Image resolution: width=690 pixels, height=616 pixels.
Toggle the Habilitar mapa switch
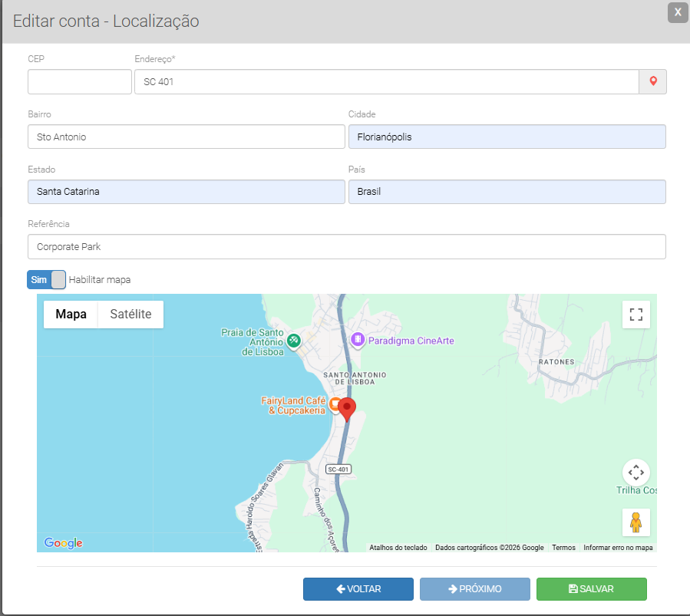click(46, 280)
